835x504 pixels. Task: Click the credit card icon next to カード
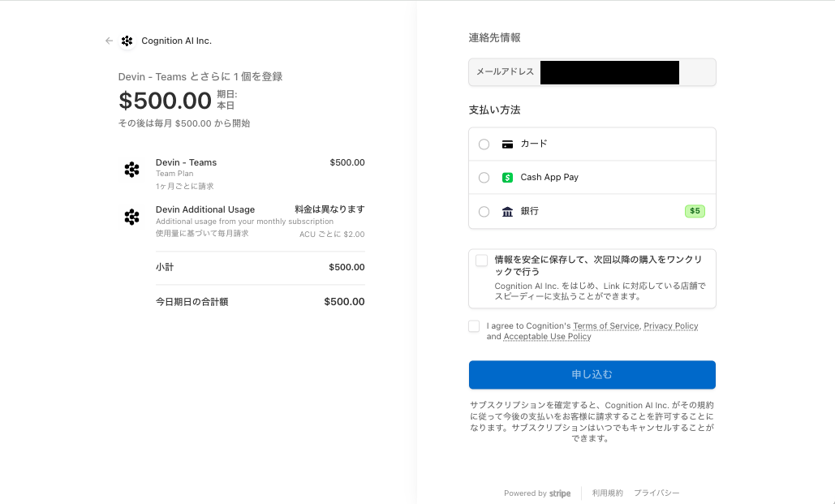tap(507, 144)
